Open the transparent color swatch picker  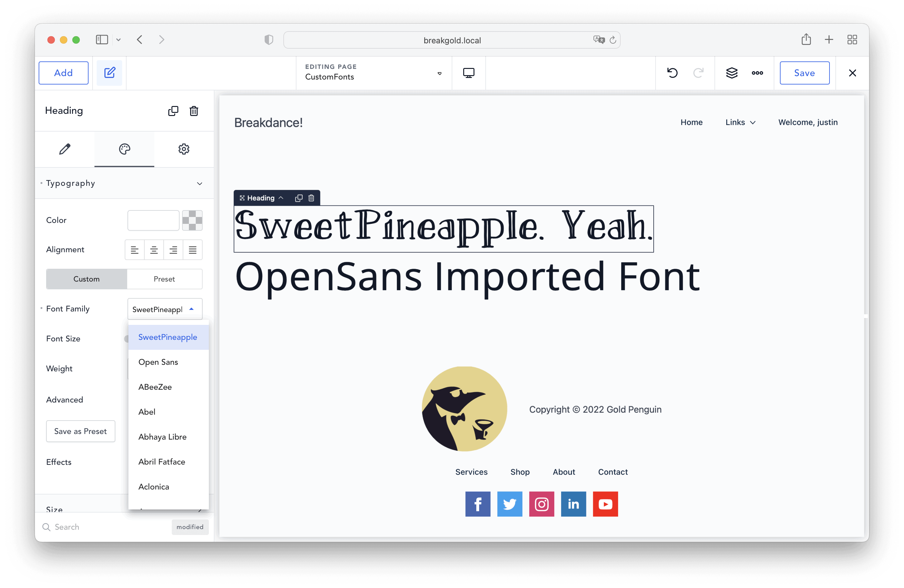point(192,220)
